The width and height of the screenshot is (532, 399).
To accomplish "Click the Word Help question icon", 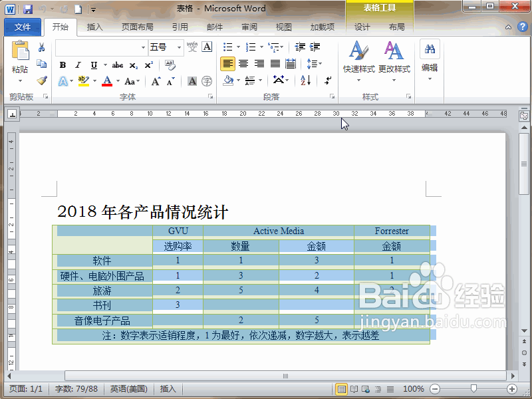I will 523,27.
